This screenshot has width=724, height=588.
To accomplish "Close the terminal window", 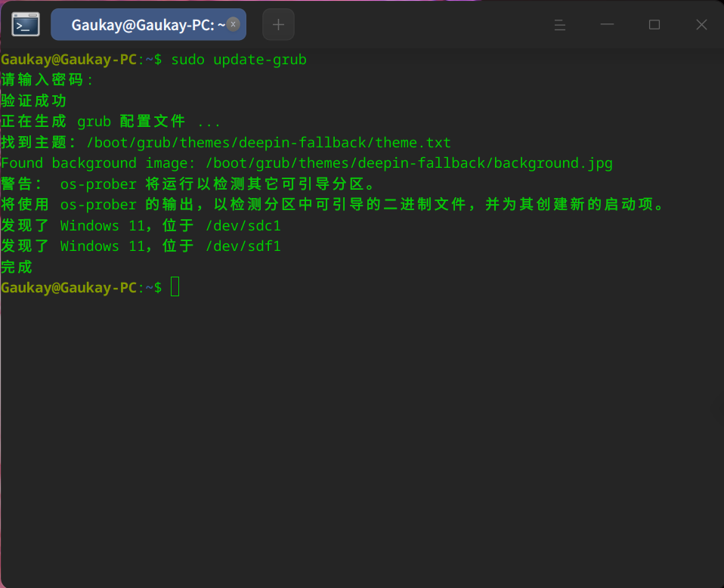I will coord(701,24).
